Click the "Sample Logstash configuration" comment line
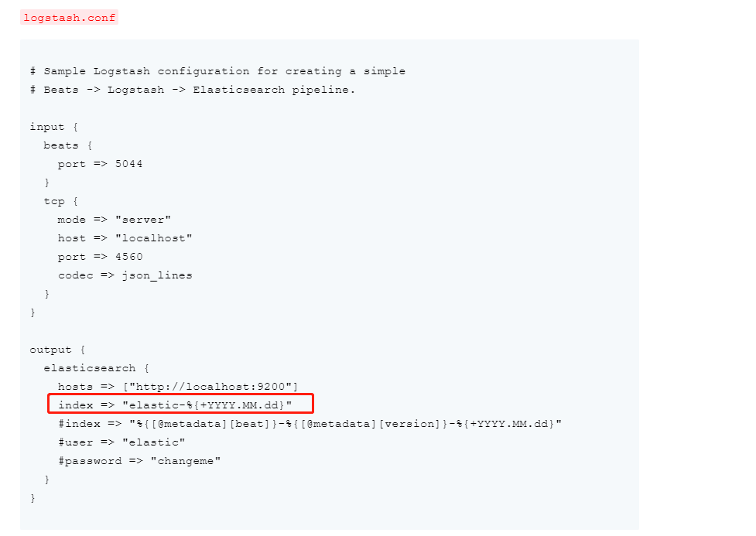The width and height of the screenshot is (756, 536). 217,71
